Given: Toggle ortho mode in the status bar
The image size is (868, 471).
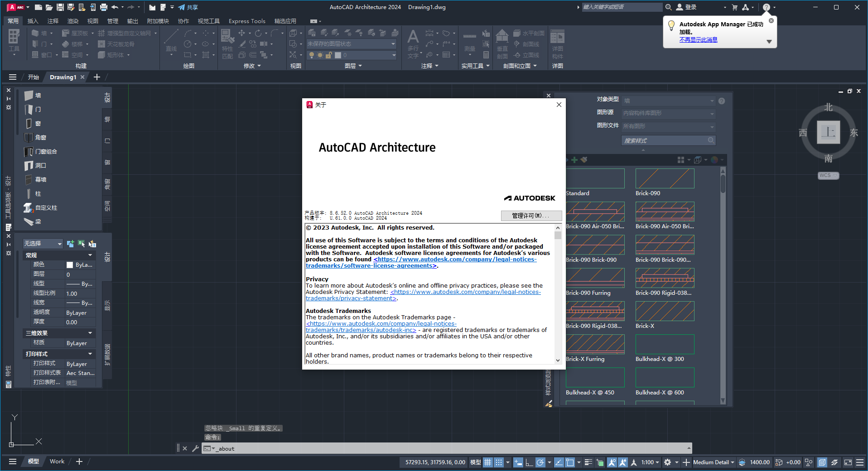Looking at the screenshot, I should [x=529, y=462].
